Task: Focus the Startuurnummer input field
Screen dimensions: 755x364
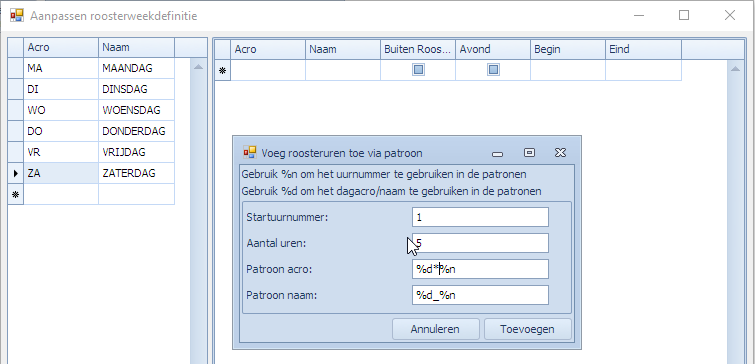Action: (480, 217)
